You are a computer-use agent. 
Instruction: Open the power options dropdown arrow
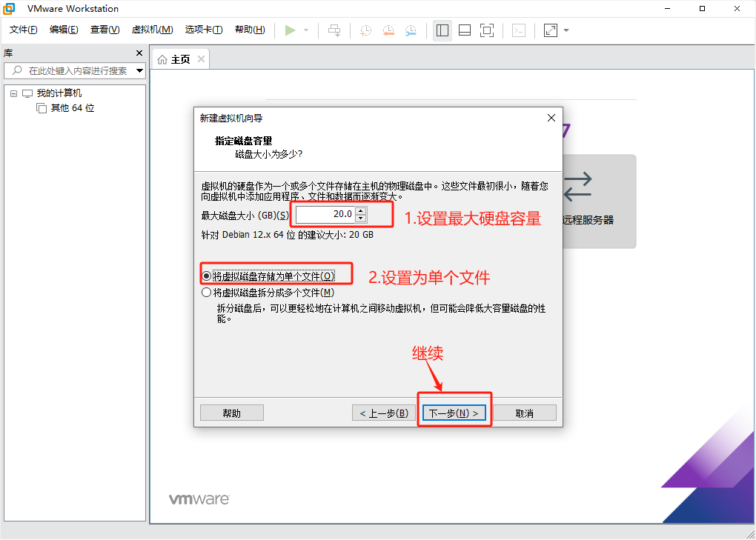[306, 30]
